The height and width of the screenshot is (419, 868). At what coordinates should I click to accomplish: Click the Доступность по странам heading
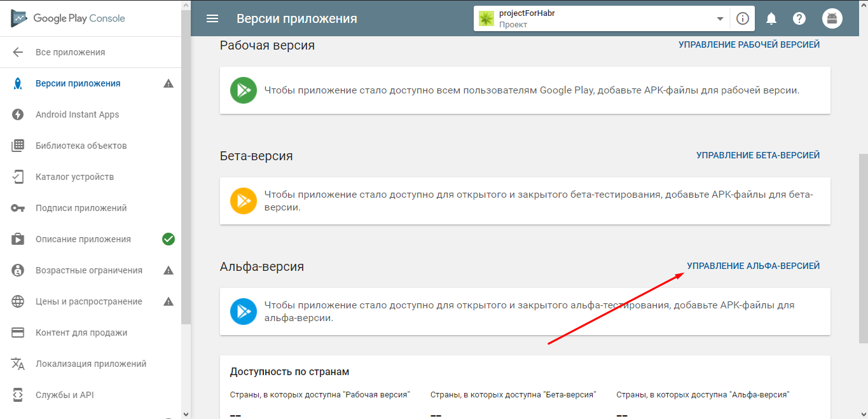pyautogui.click(x=289, y=371)
